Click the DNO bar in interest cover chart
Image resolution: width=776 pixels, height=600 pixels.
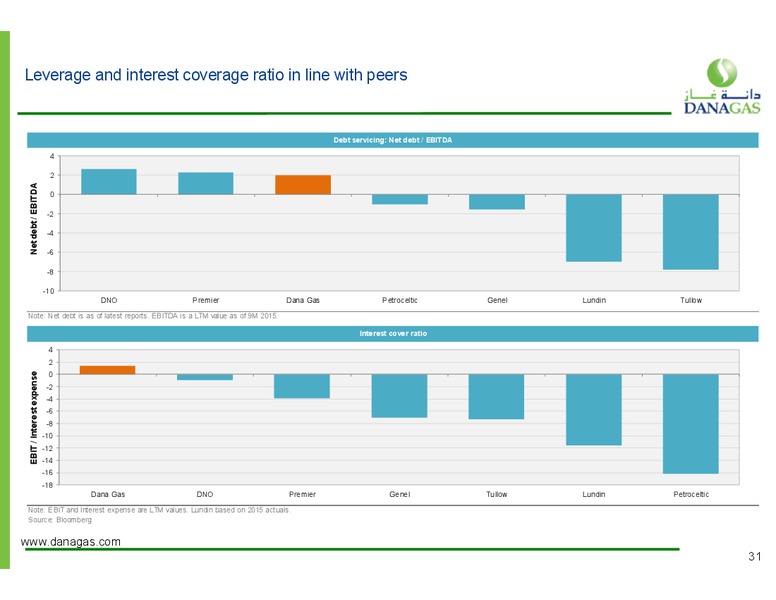coord(205,377)
